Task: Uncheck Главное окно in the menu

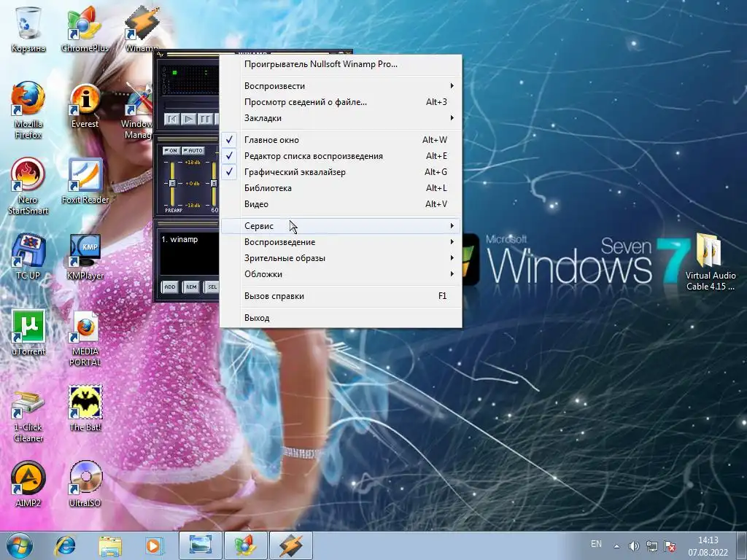Action: pos(340,140)
